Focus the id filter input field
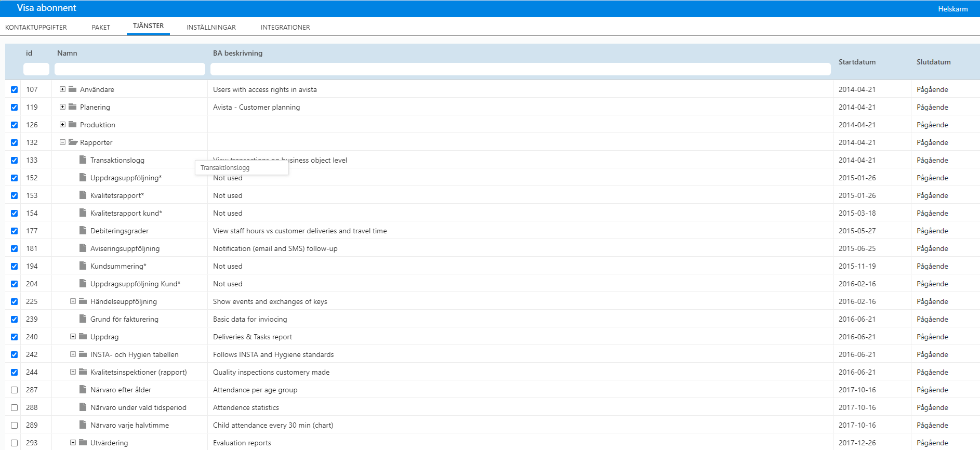 pos(36,69)
